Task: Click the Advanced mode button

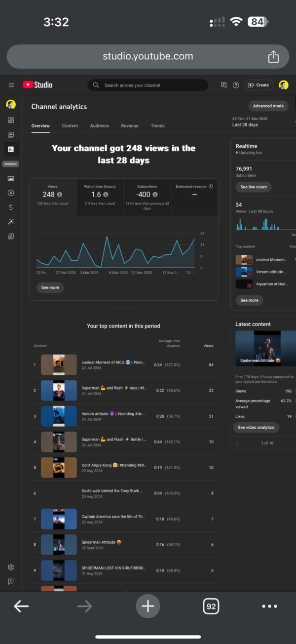Action: [268, 106]
